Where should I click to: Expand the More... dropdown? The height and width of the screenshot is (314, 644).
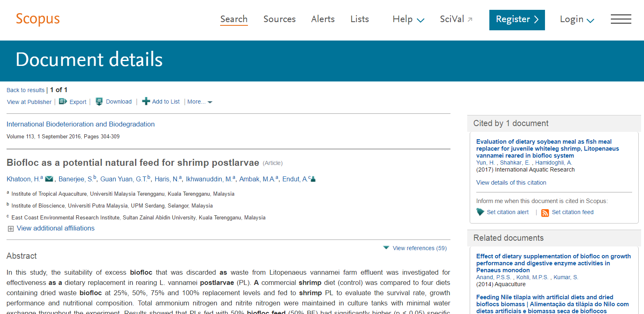(x=200, y=102)
